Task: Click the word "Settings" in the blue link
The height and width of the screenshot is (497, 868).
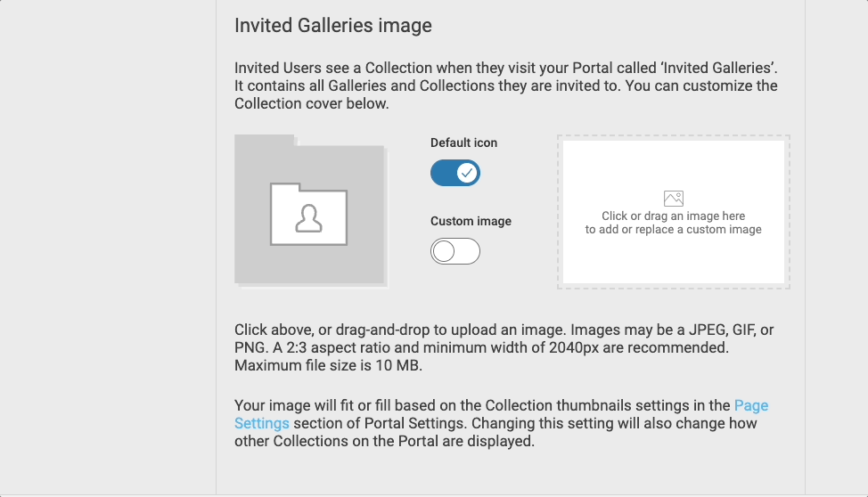Action: point(261,423)
